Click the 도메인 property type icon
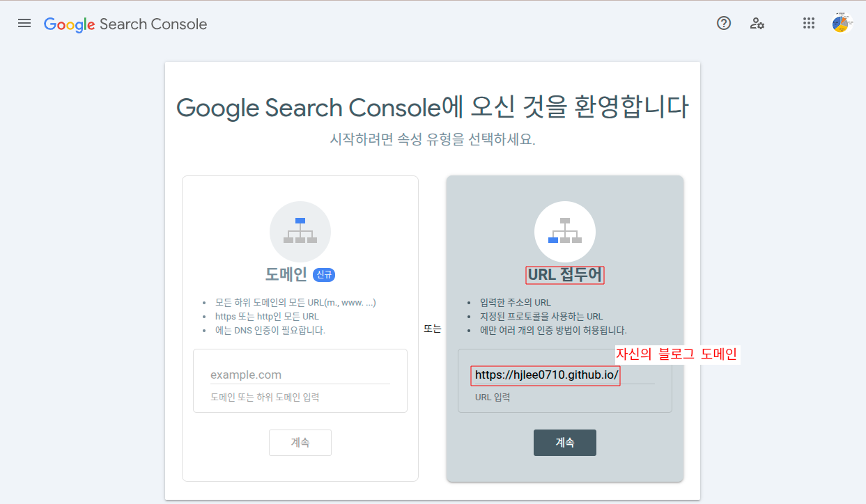This screenshot has height=504, width=866. click(300, 232)
